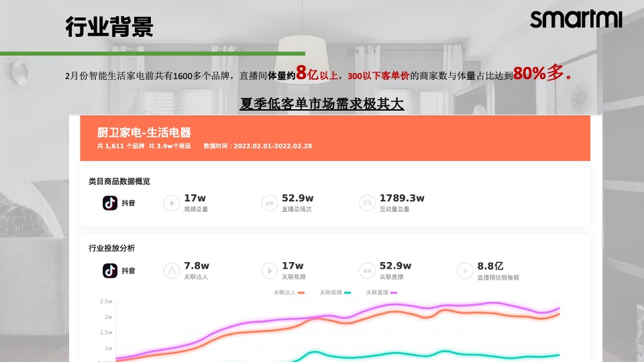Click the 视频总量 caption

click(x=196, y=209)
